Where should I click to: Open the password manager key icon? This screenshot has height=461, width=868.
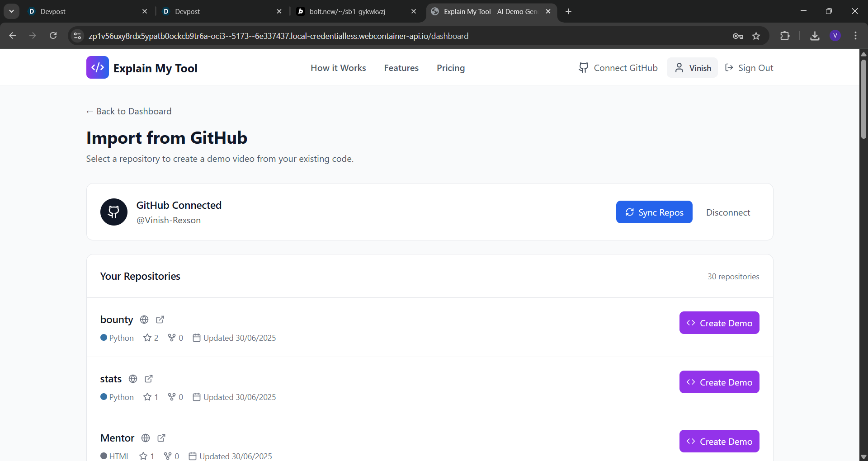click(738, 36)
